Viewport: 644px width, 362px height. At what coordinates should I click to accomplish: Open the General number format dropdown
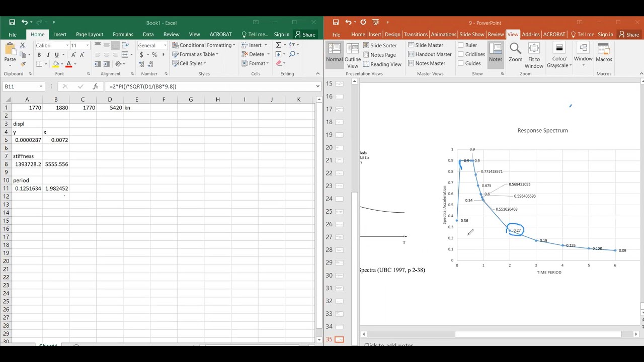click(x=165, y=45)
